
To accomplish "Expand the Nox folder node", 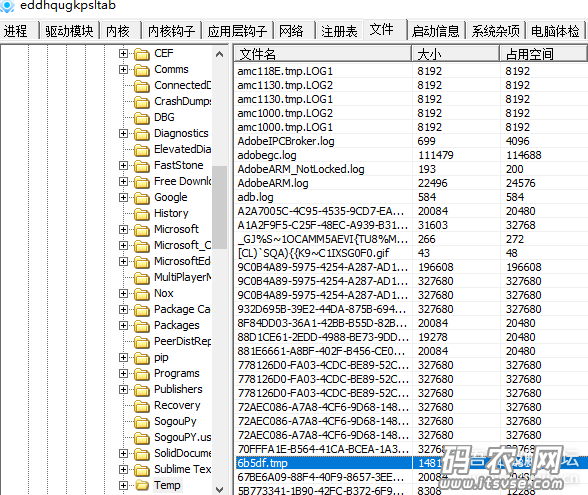I will pos(123,293).
